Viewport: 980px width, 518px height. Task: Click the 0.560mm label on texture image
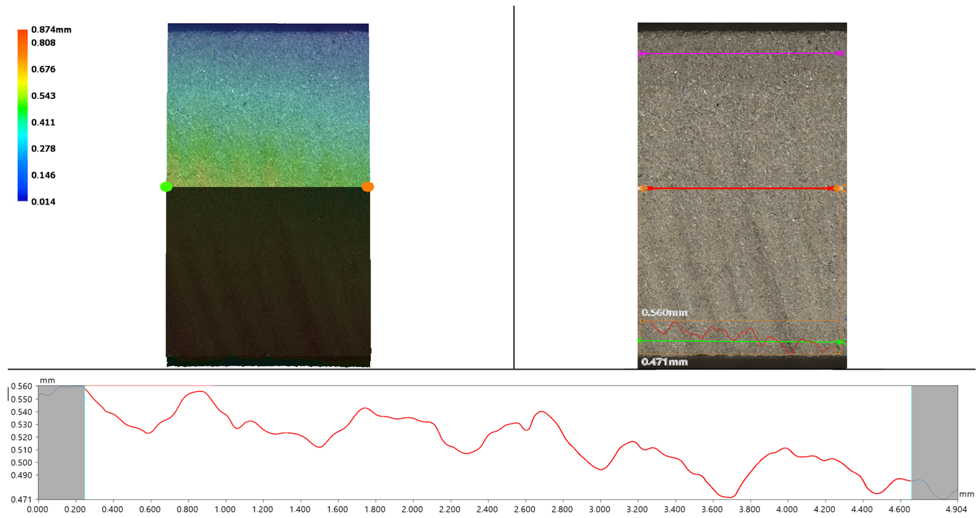pyautogui.click(x=664, y=312)
